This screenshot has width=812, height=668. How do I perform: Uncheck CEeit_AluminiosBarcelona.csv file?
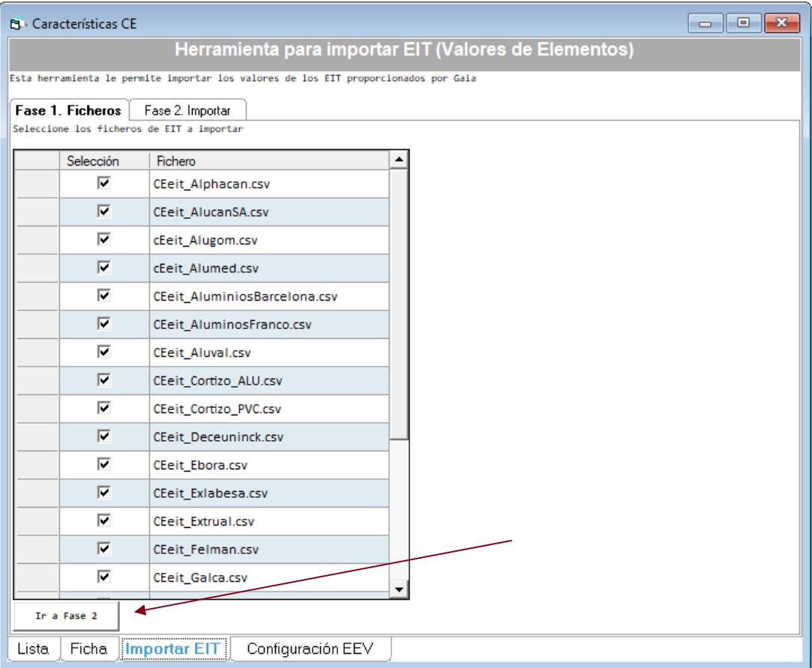click(104, 295)
